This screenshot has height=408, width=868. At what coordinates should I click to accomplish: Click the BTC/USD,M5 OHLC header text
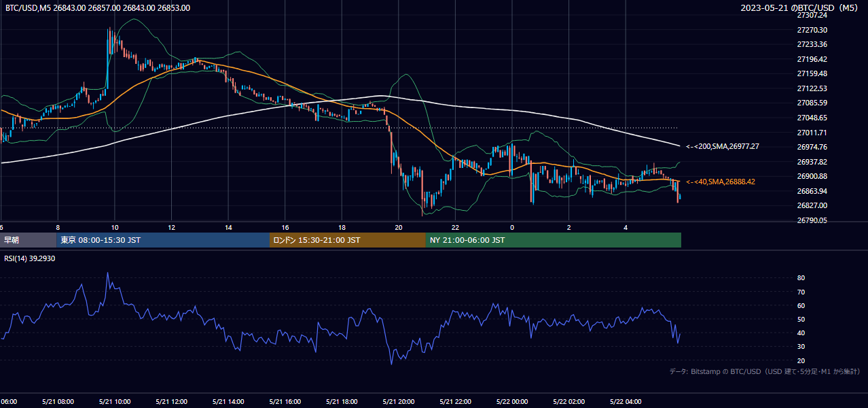click(97, 8)
